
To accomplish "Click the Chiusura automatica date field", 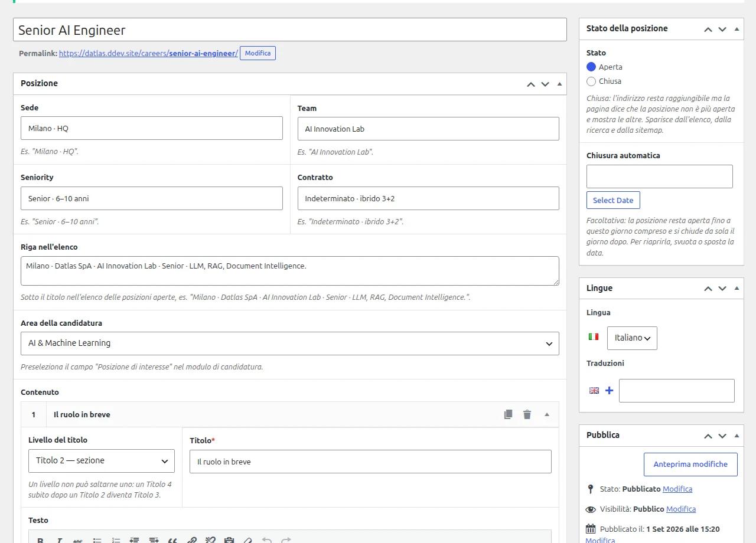I will [660, 176].
